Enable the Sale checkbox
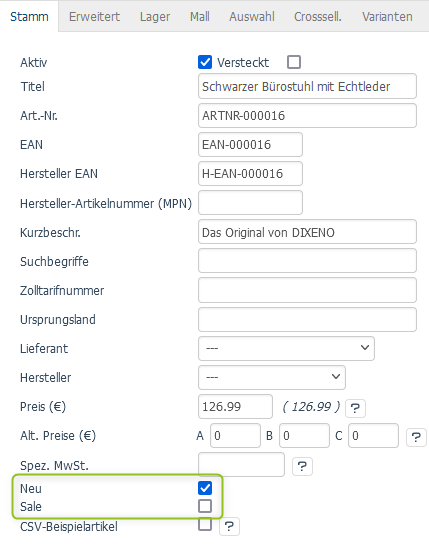429x546 pixels. click(205, 506)
